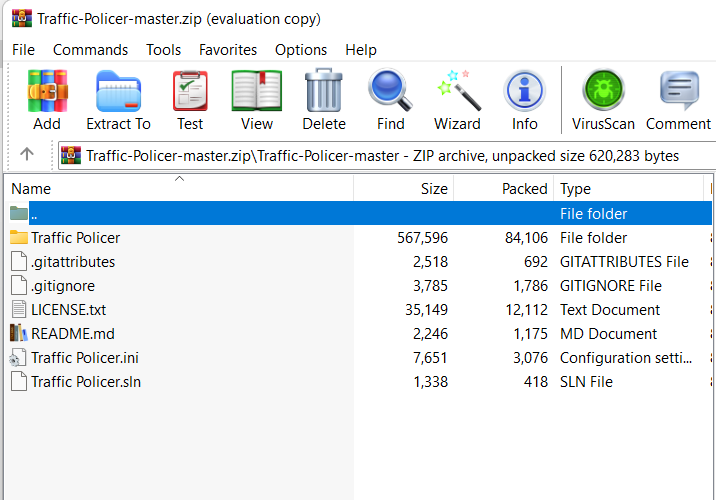Click the Configuration setti... type cell
Image resolution: width=716 pixels, height=500 pixels.
(x=626, y=358)
